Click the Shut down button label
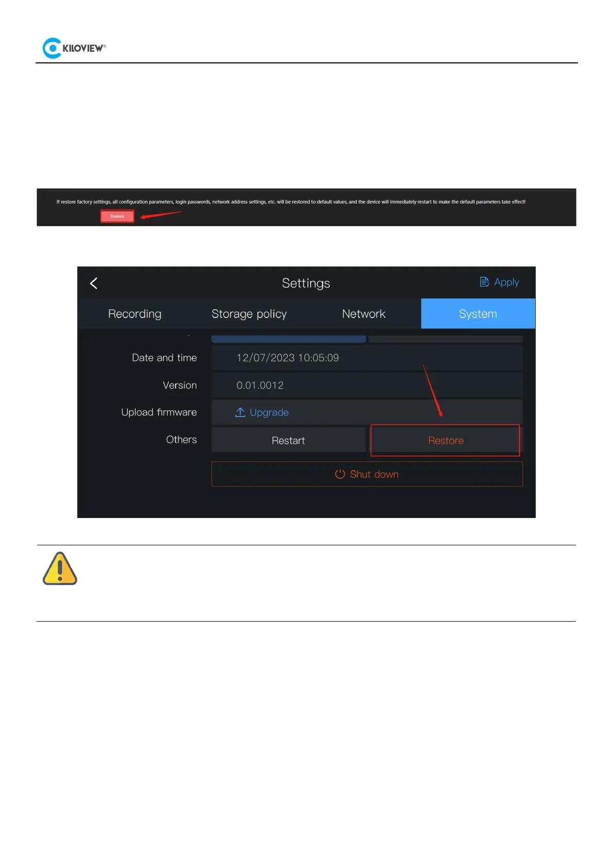Viewport: 613px width, 868px height. coord(374,474)
